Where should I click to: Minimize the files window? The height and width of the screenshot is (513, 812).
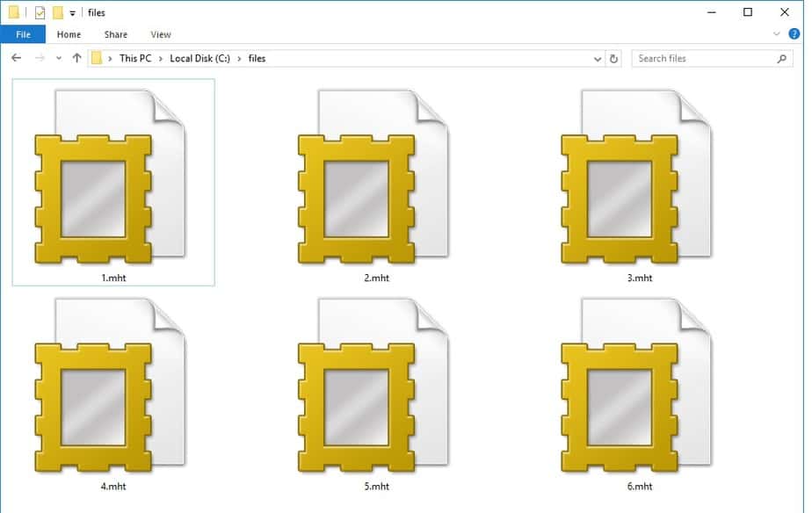[x=712, y=12]
